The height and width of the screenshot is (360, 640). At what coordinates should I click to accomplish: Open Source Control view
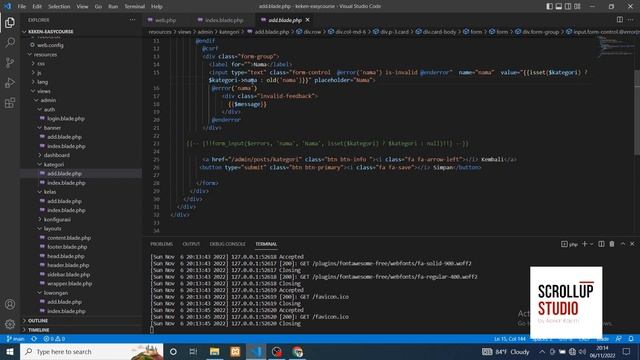click(x=10, y=62)
